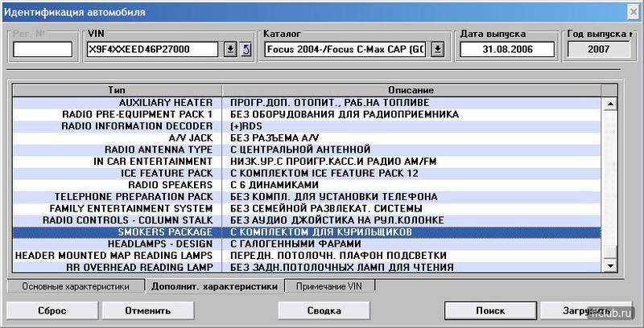Click the Описание column header

[411, 90]
